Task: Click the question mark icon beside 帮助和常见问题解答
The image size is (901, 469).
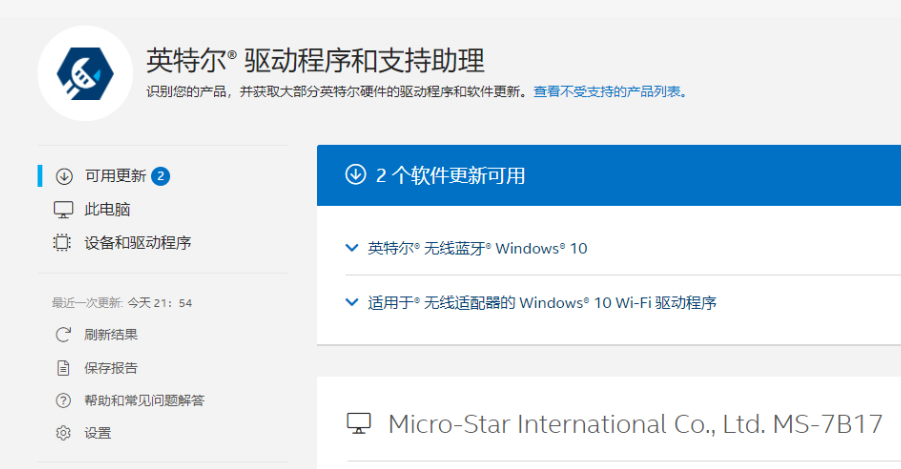Action: click(x=64, y=401)
